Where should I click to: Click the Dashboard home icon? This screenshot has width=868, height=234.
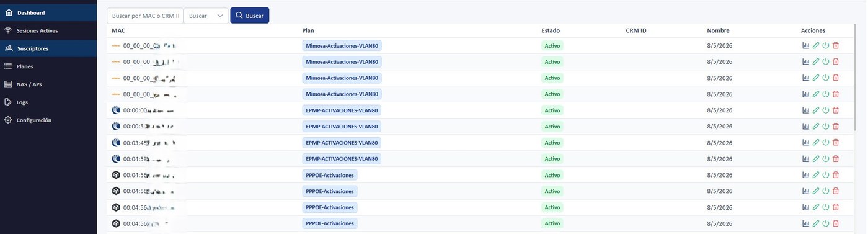tap(9, 12)
